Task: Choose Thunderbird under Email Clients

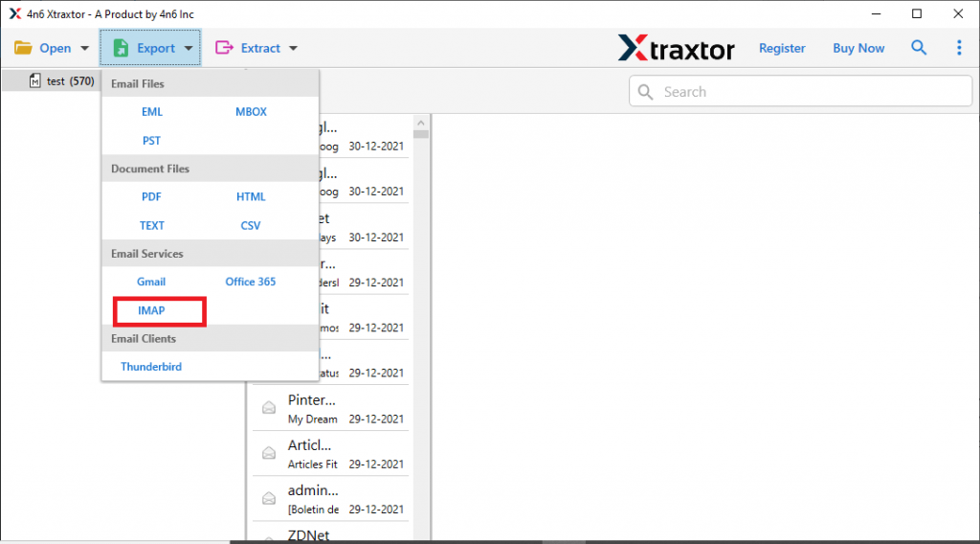Action: pos(151,367)
